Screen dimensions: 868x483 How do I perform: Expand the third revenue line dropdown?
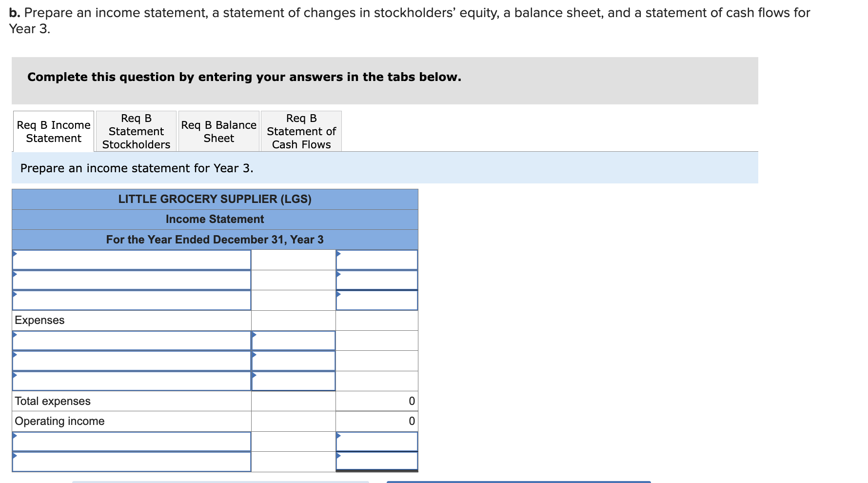click(132, 300)
